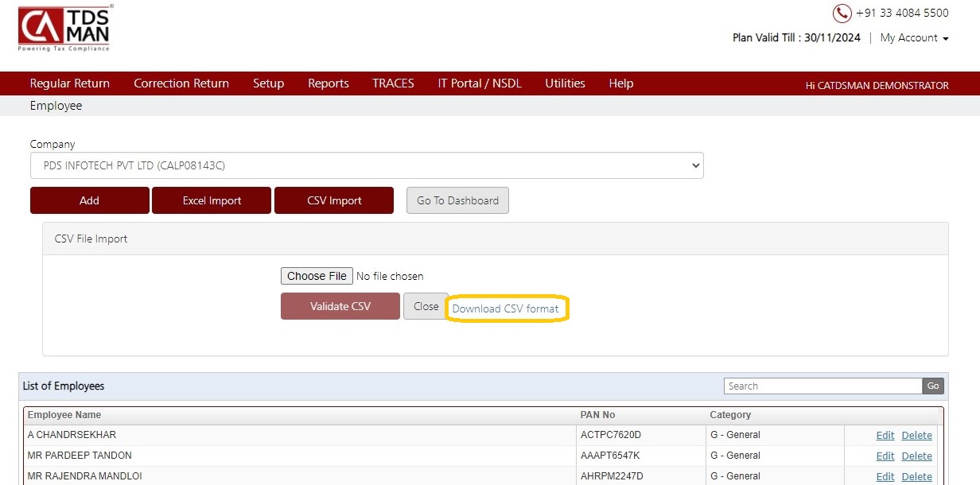Screen dimensions: 980x485
Task: Edit the A CHANDRSEKHAR employee record
Action: (885, 435)
